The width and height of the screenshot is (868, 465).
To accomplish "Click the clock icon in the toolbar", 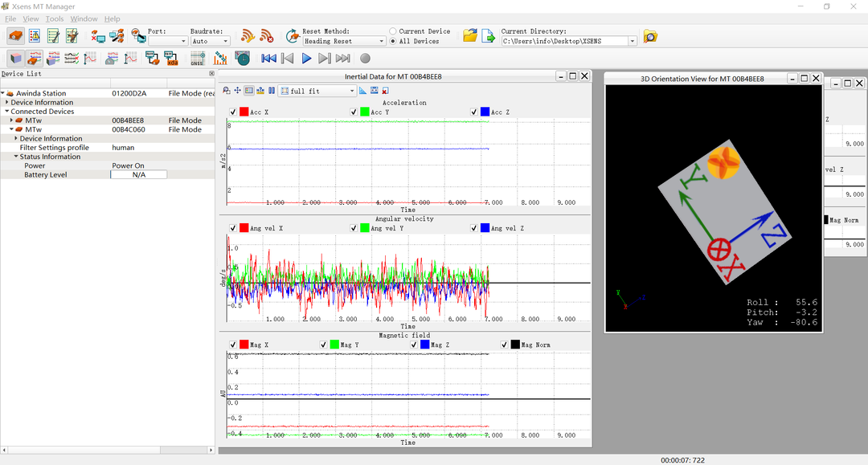I will [242, 59].
